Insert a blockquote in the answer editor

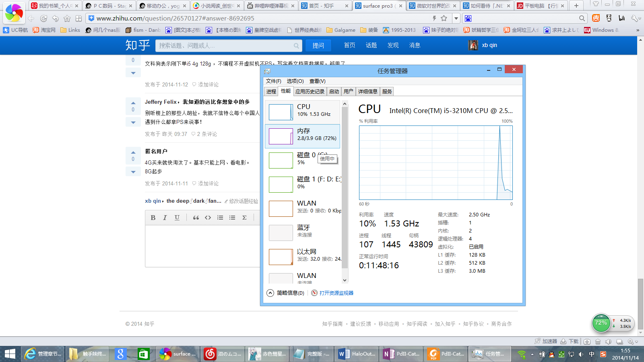196,218
